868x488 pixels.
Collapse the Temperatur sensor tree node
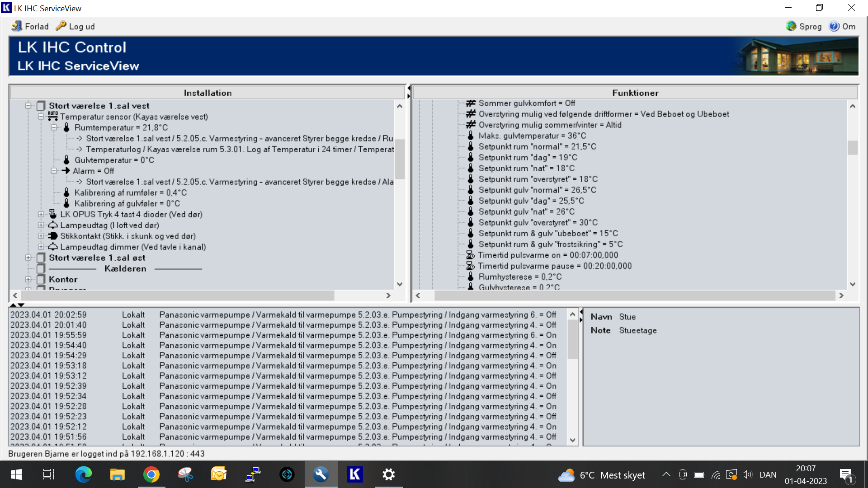[x=41, y=117]
